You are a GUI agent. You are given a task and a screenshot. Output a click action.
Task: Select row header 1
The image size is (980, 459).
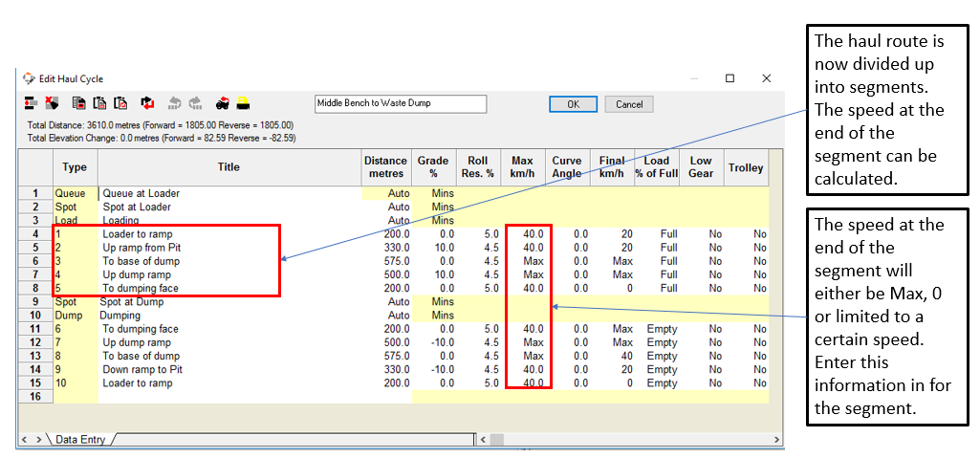coord(35,193)
